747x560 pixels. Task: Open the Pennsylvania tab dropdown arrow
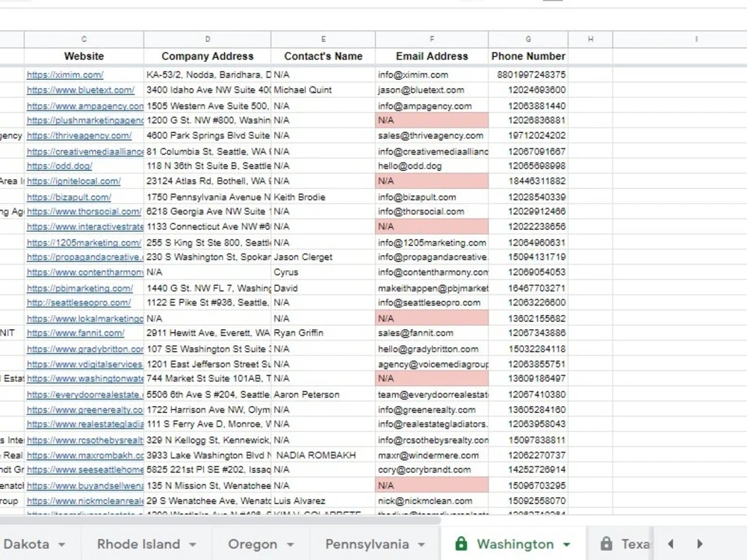pos(421,544)
